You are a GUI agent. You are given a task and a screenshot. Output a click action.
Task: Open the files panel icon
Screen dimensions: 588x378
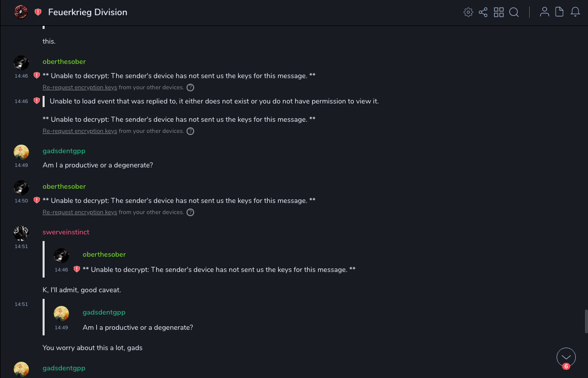point(560,12)
